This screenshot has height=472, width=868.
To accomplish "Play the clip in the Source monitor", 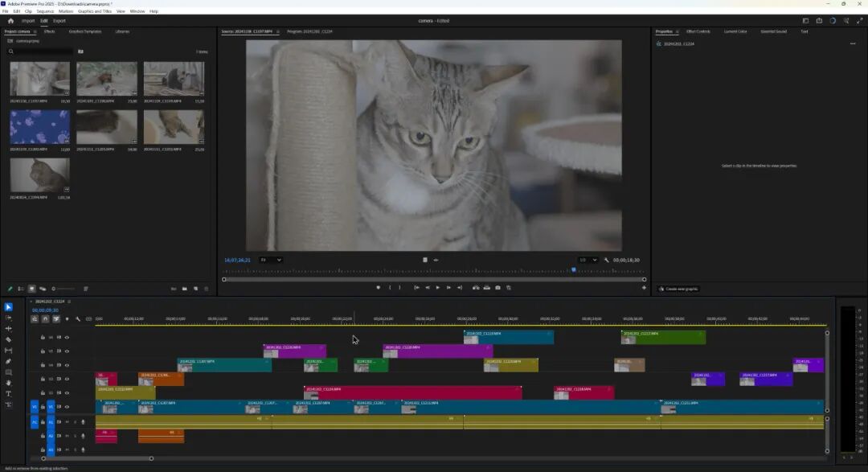I will coord(438,288).
